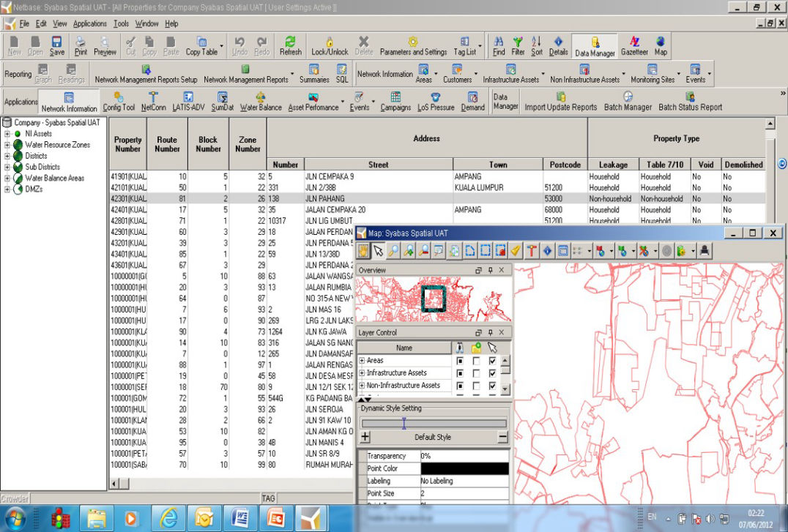Image resolution: width=788 pixels, height=532 pixels.
Task: Click the Overview map thumbnail
Action: (x=434, y=299)
